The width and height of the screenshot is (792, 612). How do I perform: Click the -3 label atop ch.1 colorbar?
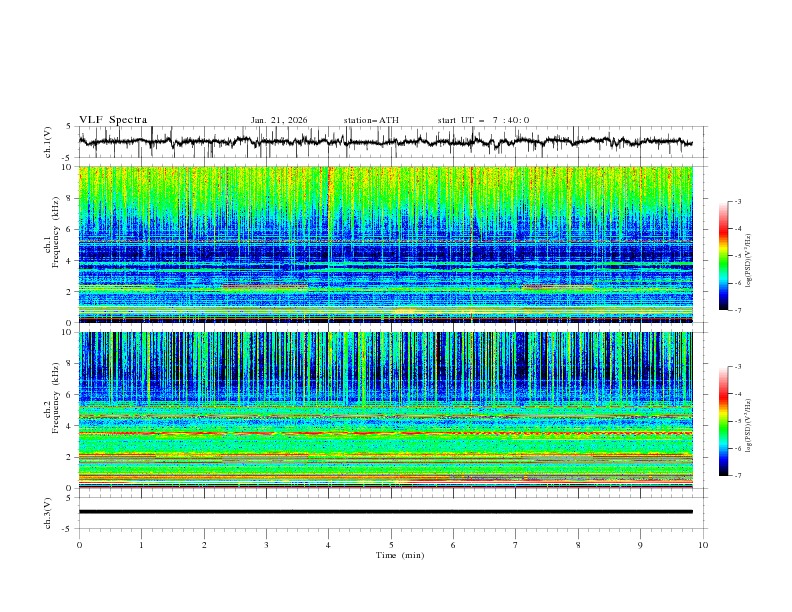click(738, 201)
